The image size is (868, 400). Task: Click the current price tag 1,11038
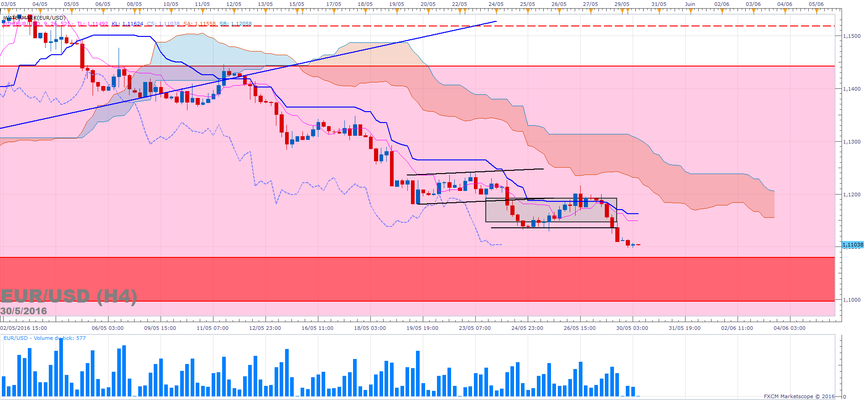click(852, 245)
